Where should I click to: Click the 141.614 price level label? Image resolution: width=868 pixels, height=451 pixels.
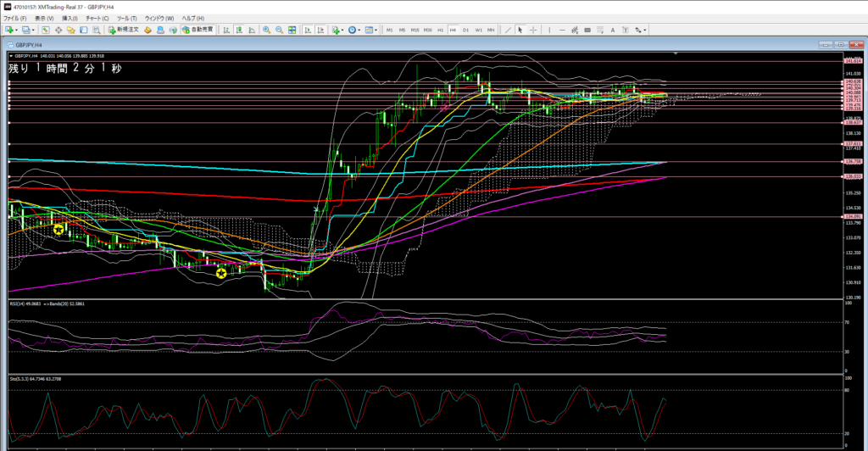(853, 61)
